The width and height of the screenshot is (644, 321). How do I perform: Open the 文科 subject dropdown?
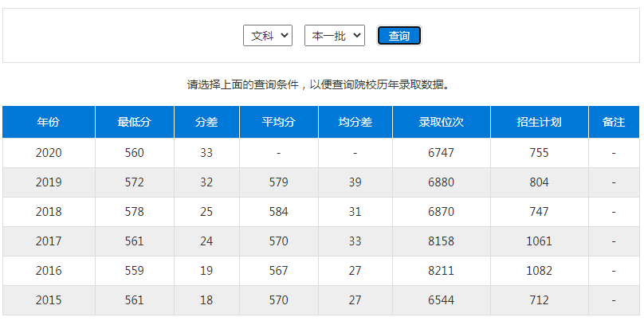pos(268,36)
